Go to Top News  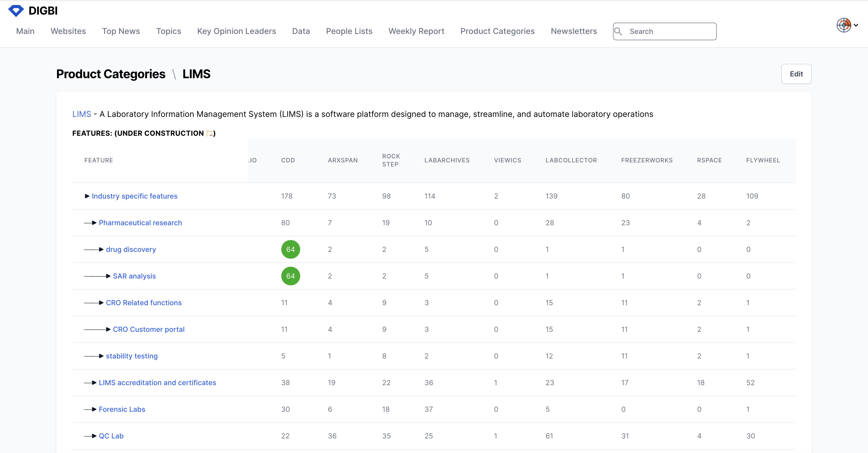(x=121, y=31)
